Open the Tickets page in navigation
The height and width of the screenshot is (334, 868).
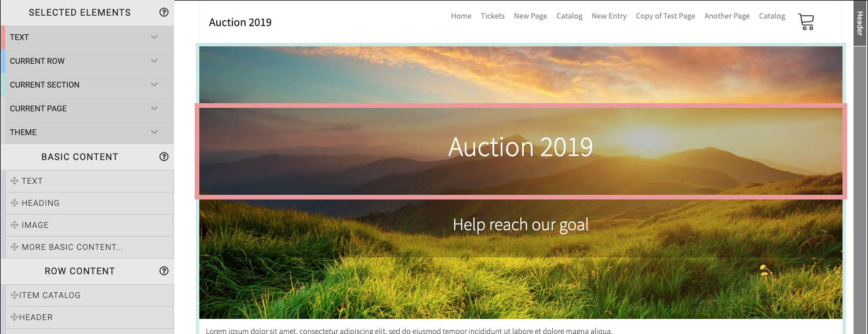(x=493, y=16)
